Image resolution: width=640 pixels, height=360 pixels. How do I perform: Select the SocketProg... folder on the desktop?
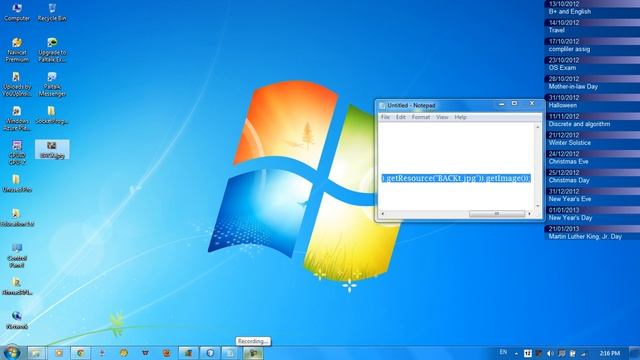point(51,115)
